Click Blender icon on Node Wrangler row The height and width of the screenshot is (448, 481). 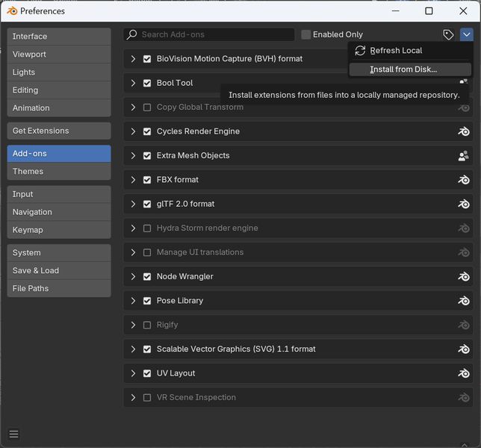464,276
